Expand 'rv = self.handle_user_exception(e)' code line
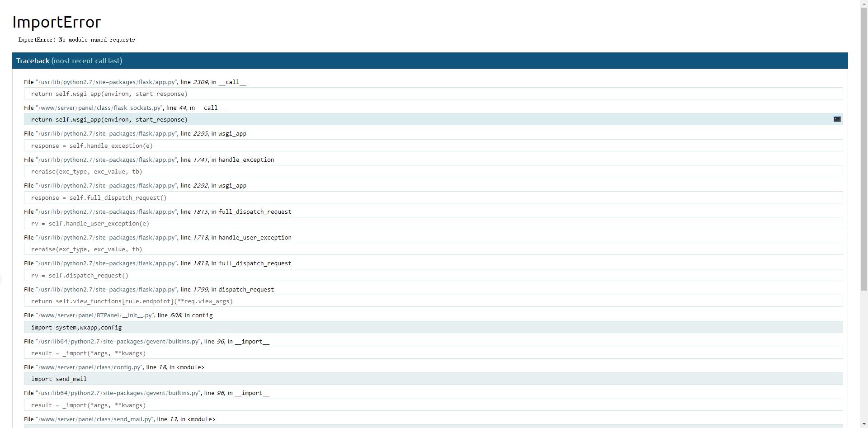 pos(433,223)
